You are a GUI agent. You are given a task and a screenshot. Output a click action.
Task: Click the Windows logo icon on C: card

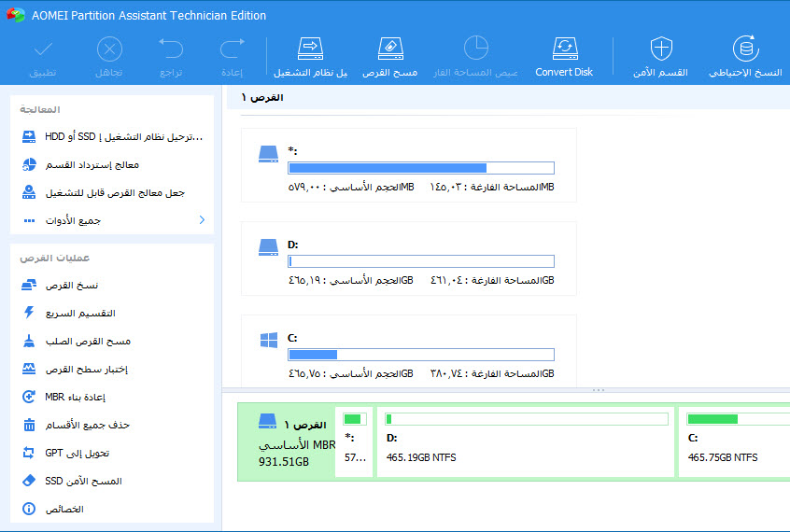click(269, 340)
